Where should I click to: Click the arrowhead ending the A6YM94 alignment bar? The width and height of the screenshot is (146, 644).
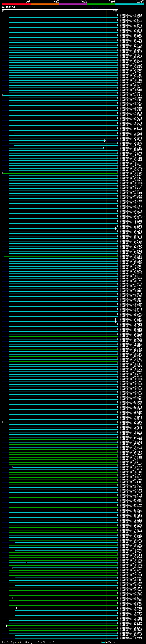(117, 638)
